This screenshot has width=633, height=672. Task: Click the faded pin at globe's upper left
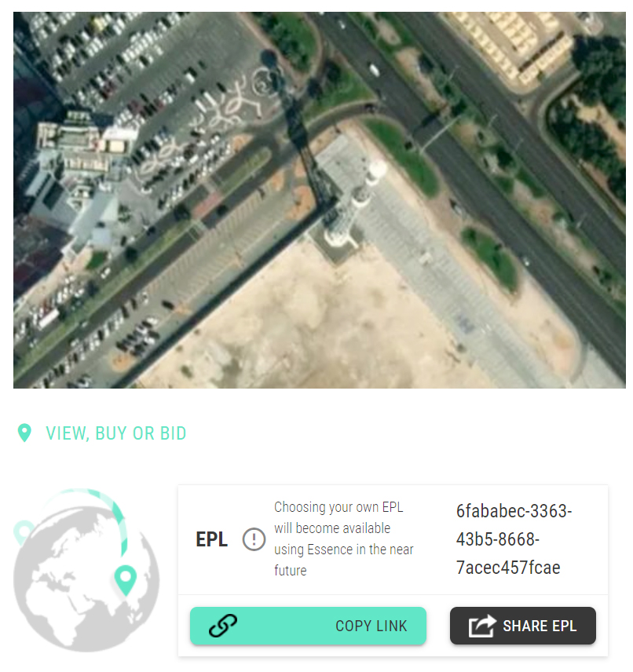coord(23,531)
